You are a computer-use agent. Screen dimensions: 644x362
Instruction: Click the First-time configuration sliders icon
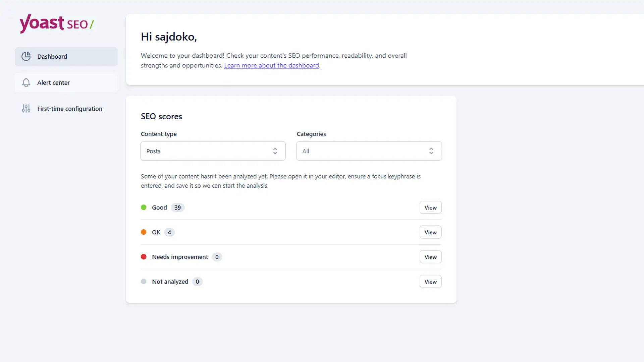[26, 109]
